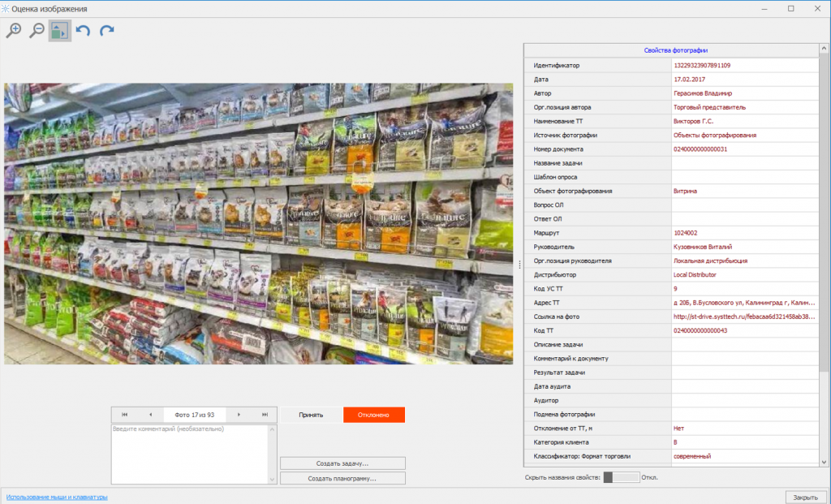Click the Вопрос ОЛ property row
The image size is (831, 504).
click(671, 205)
